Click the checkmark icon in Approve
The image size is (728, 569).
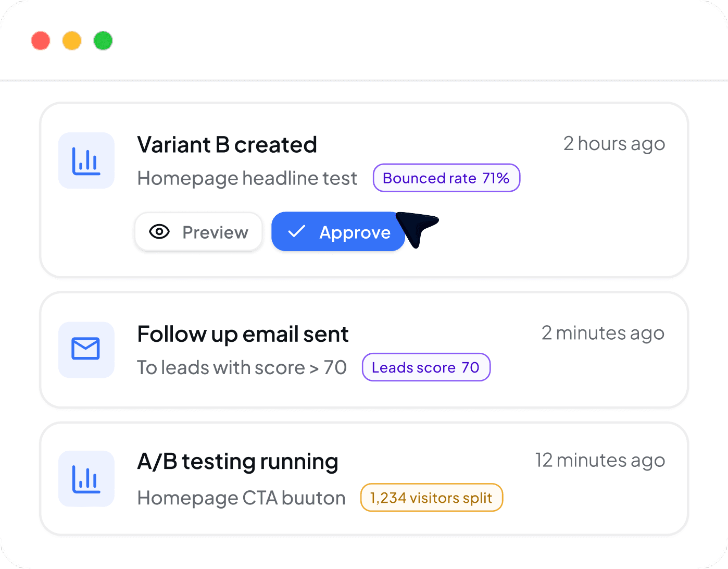296,231
